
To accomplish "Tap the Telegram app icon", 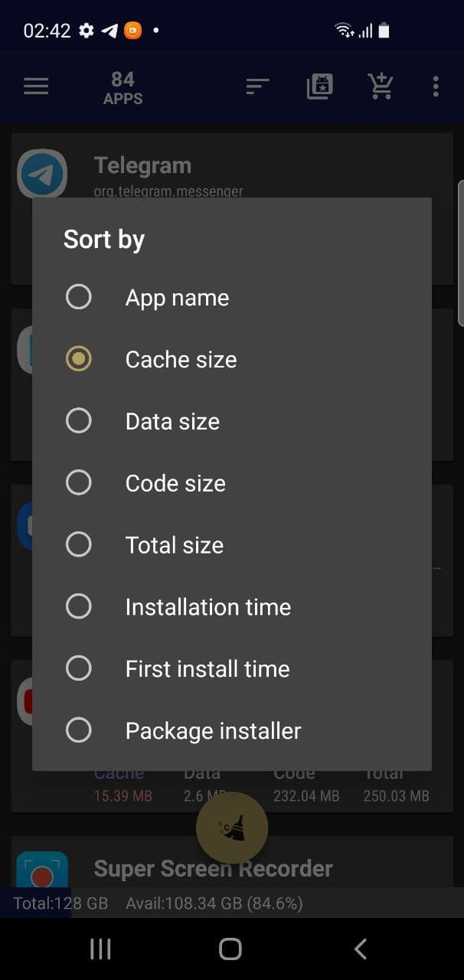I will pyautogui.click(x=43, y=175).
